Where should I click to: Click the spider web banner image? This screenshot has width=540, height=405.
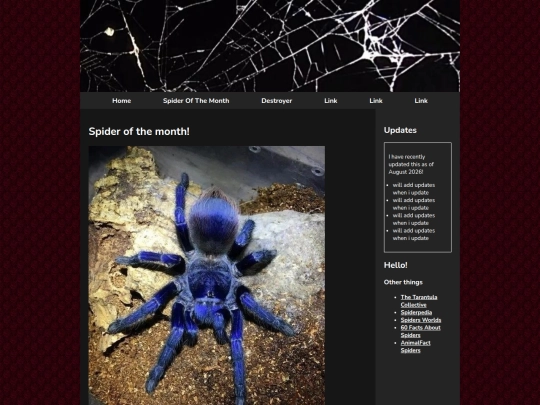click(x=270, y=46)
